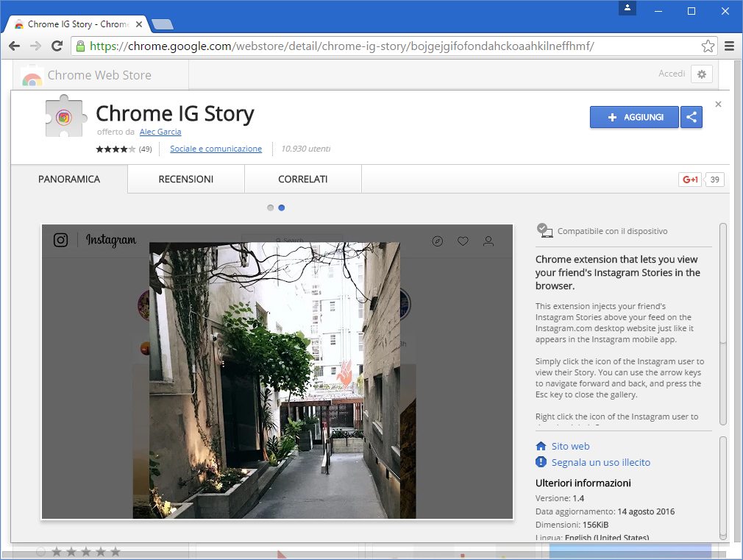743x560 pixels.
Task: Click the AGGIUNGI add button
Action: coord(634,117)
